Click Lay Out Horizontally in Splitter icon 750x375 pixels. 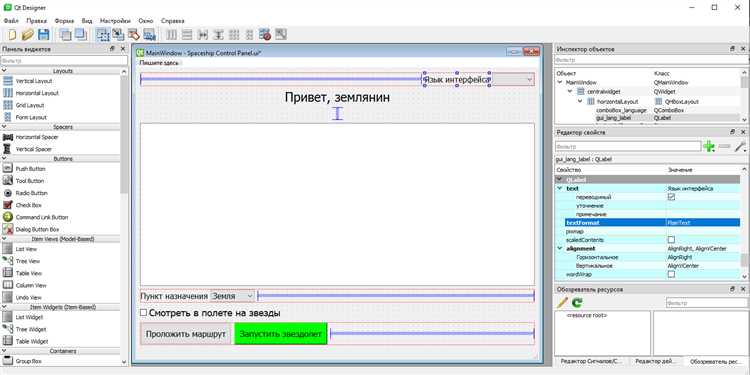point(203,34)
